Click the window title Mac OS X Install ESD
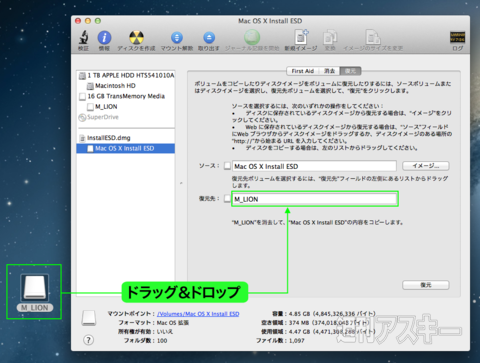Screen dimensions: 480x363 pyautogui.click(x=270, y=21)
